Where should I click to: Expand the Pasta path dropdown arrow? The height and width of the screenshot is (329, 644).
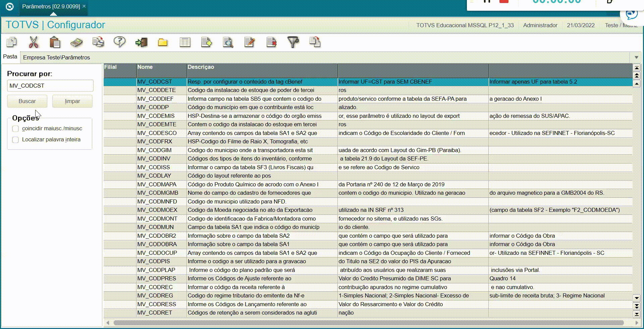click(x=636, y=57)
